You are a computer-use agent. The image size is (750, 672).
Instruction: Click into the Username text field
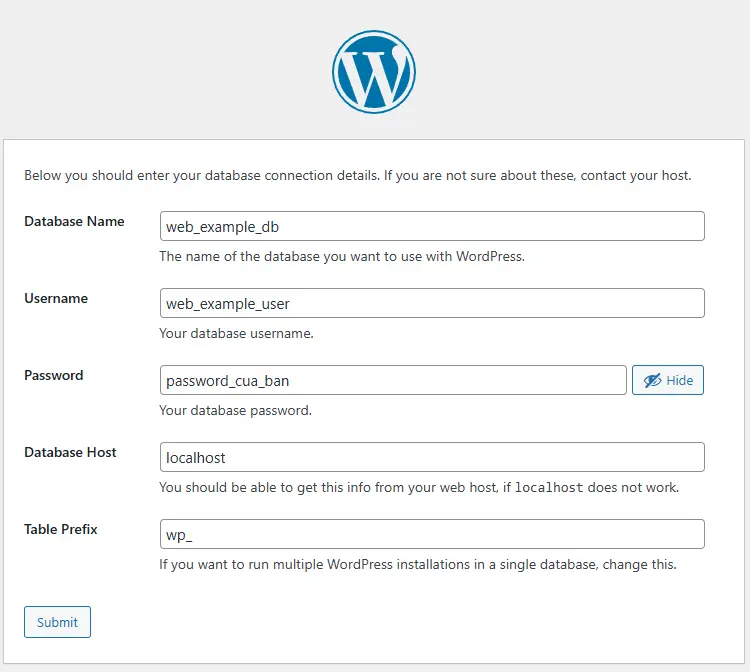point(432,303)
